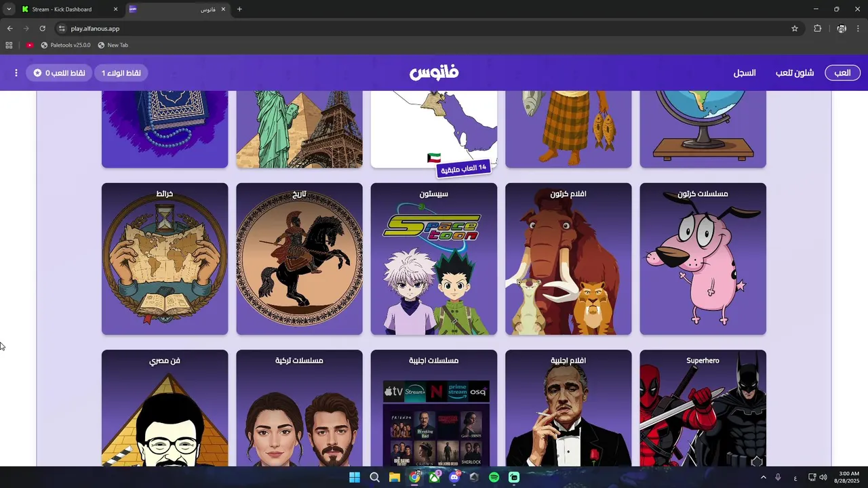Open the gray cube app in taskbar
This screenshot has height=488, width=868.
coord(474,477)
